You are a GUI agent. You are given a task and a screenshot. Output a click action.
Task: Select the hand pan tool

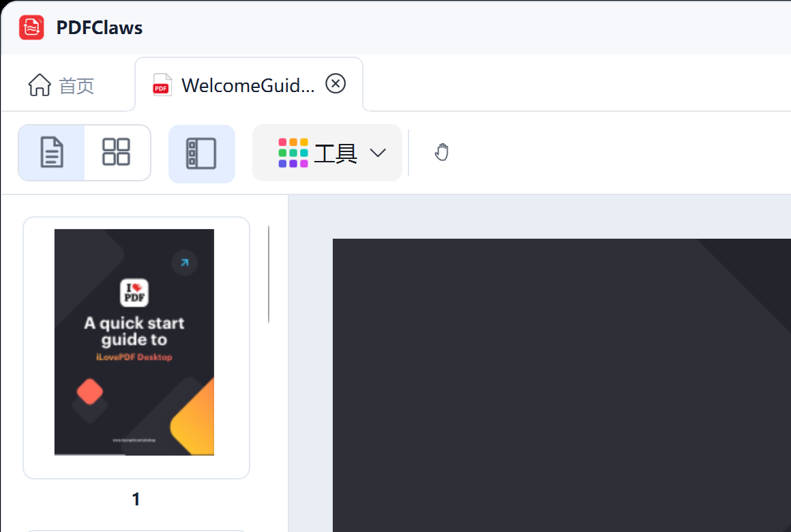point(441,152)
